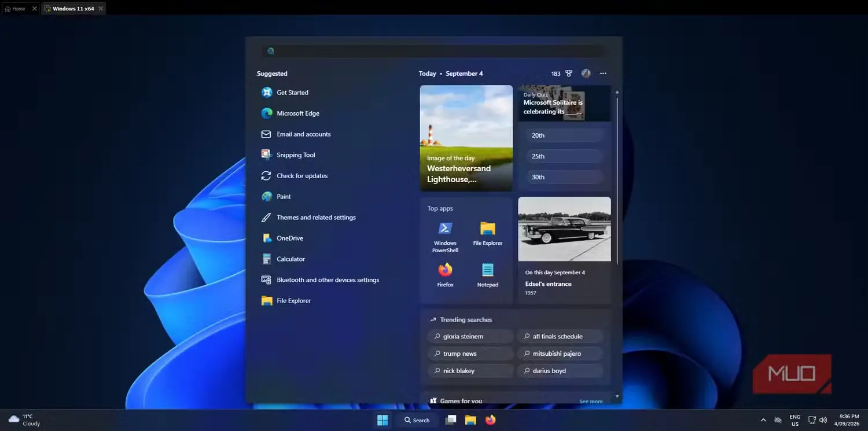Click the taskbar Search box
Viewport: 868px width, 431px height.
click(x=417, y=420)
